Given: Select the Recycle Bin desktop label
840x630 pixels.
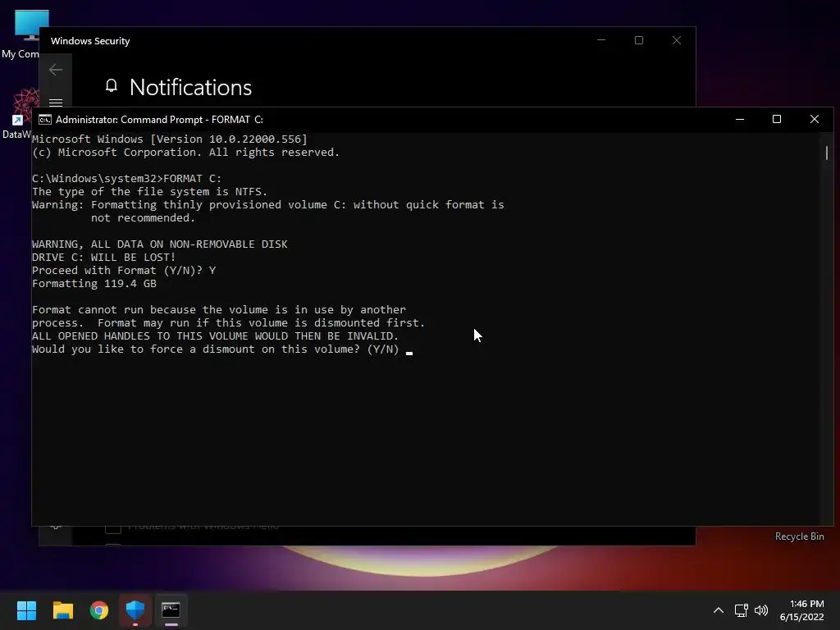Looking at the screenshot, I should (799, 536).
